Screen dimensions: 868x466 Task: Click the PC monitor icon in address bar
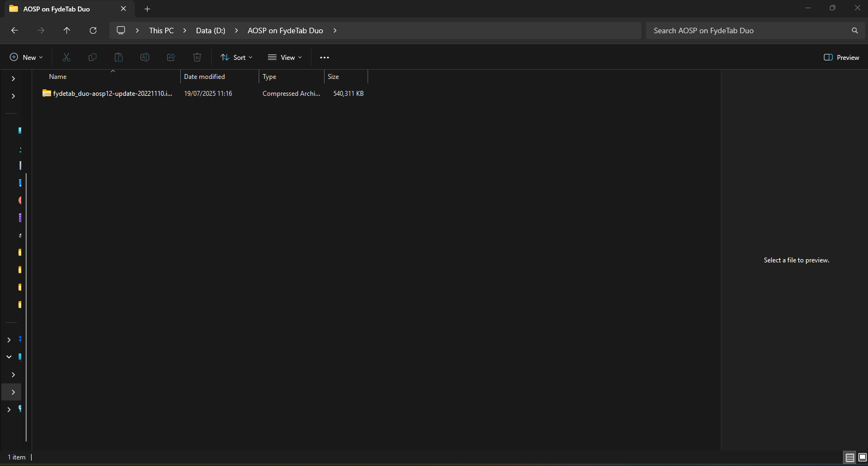click(121, 30)
